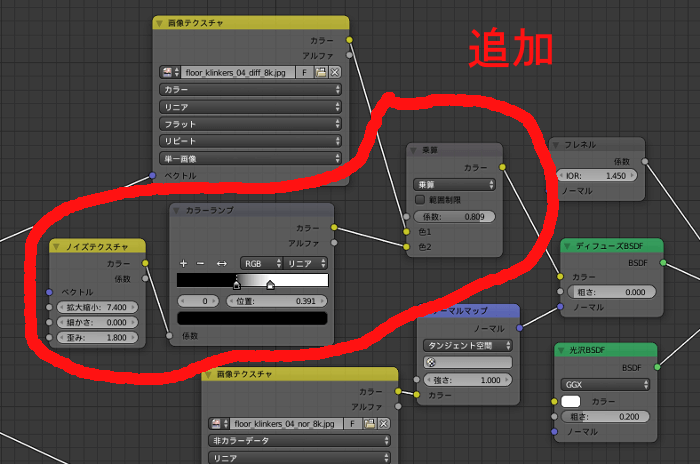Click the ベクトル input socket of diff 画像テクスチャ
Screen dimensions: 700x464
(153, 176)
